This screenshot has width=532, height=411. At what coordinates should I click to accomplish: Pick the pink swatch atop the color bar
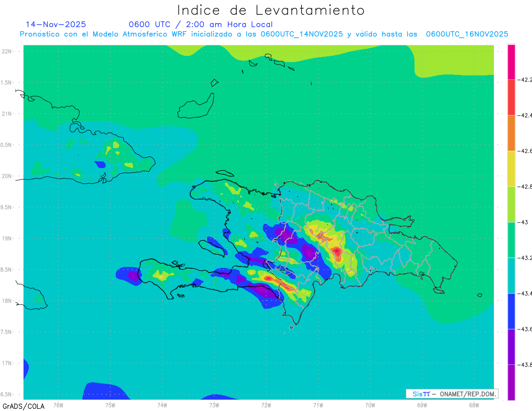click(x=511, y=62)
